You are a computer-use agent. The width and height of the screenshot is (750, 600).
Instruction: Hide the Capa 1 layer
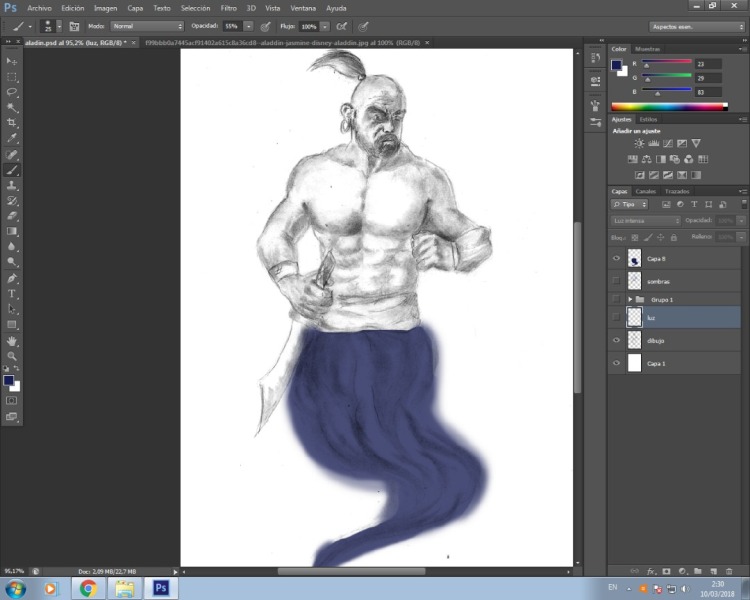(616, 363)
